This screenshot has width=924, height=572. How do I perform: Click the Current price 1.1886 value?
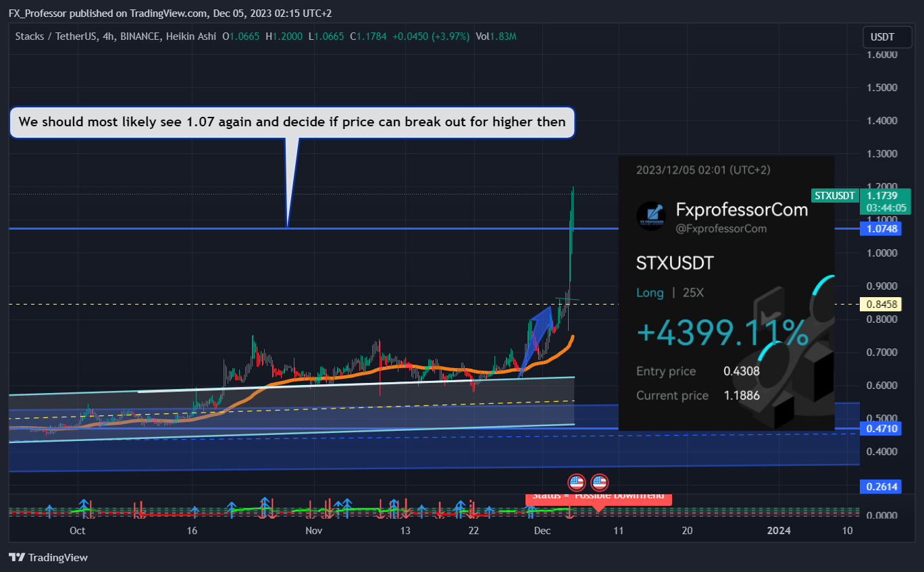pos(741,395)
